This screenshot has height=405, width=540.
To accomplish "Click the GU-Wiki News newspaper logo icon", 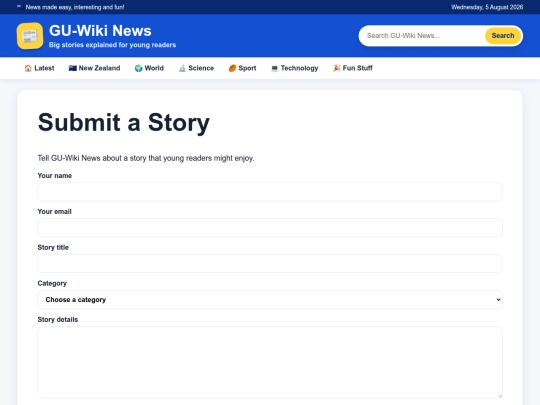I will click(30, 36).
